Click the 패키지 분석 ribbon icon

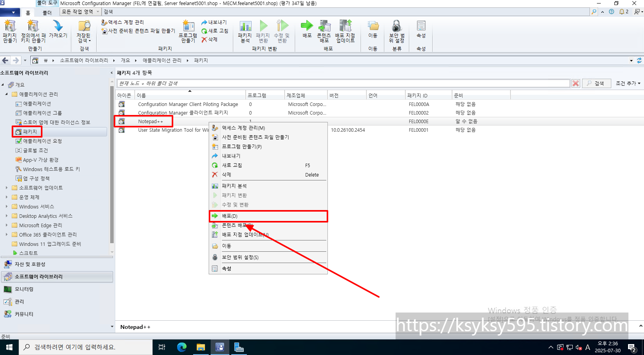(245, 31)
